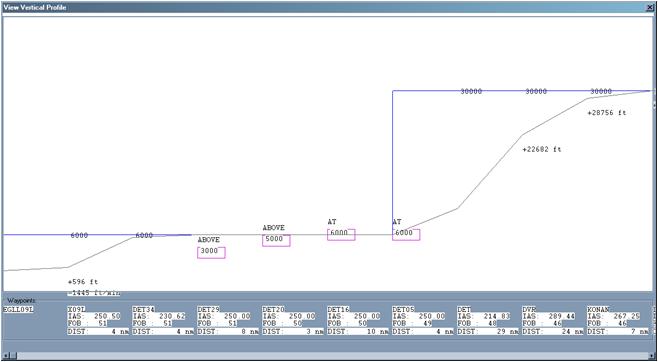
Task: Click the DET16 IAS field
Action: pos(354,317)
